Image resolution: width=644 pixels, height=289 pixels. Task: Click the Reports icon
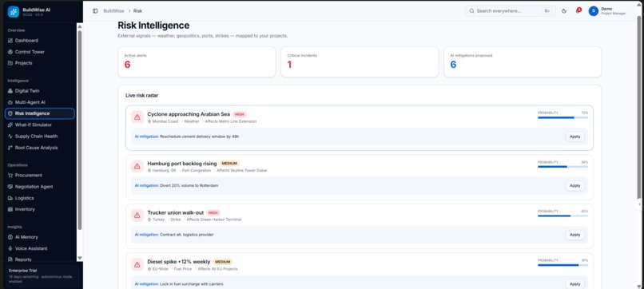[x=10, y=259]
